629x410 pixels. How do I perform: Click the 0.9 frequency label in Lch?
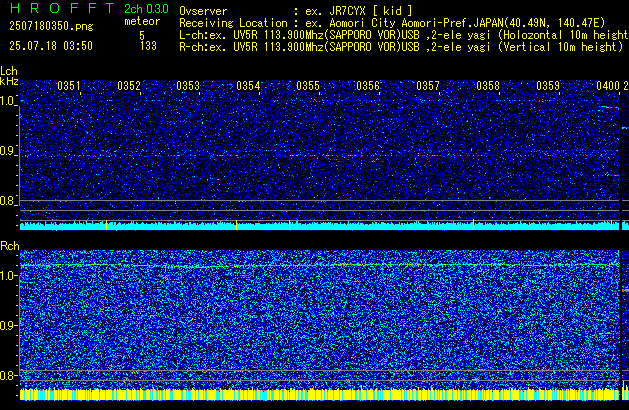point(8,151)
